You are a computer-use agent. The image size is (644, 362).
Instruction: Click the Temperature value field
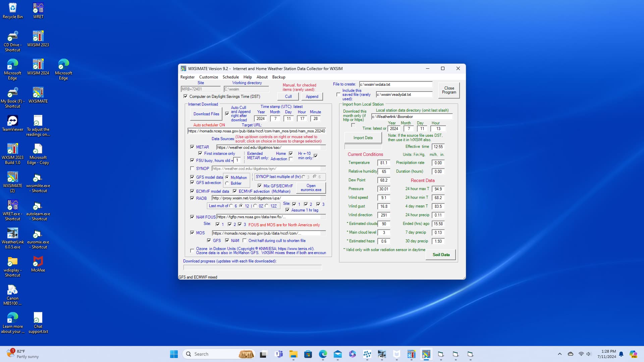tap(384, 163)
